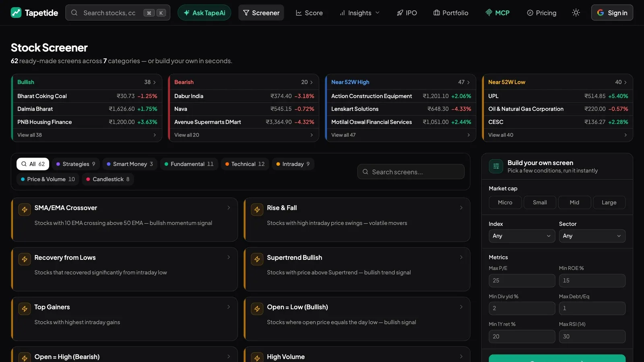Click the arrow icon on Recovery from Lows card
Screen dimensions: 644x362
[x=229, y=257]
